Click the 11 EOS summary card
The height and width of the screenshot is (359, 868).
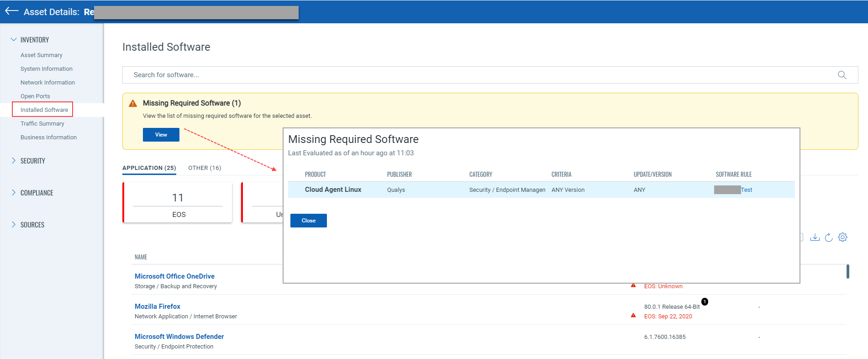(x=178, y=203)
